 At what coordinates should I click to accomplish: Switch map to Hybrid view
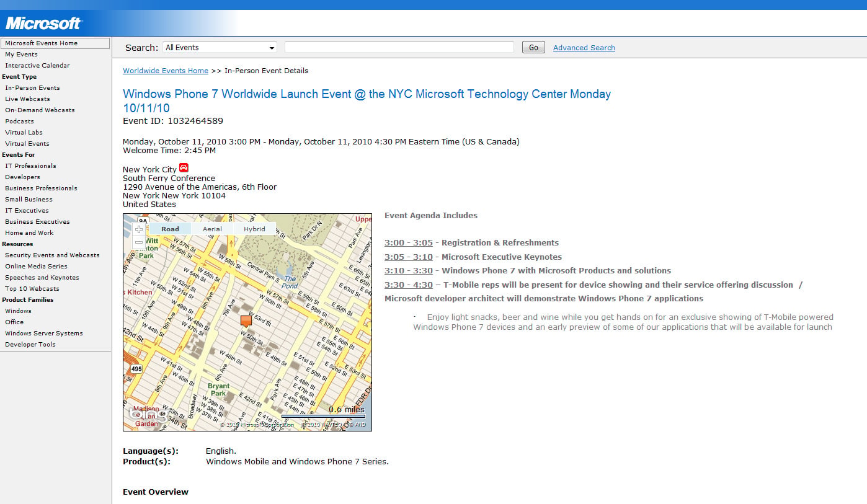254,229
